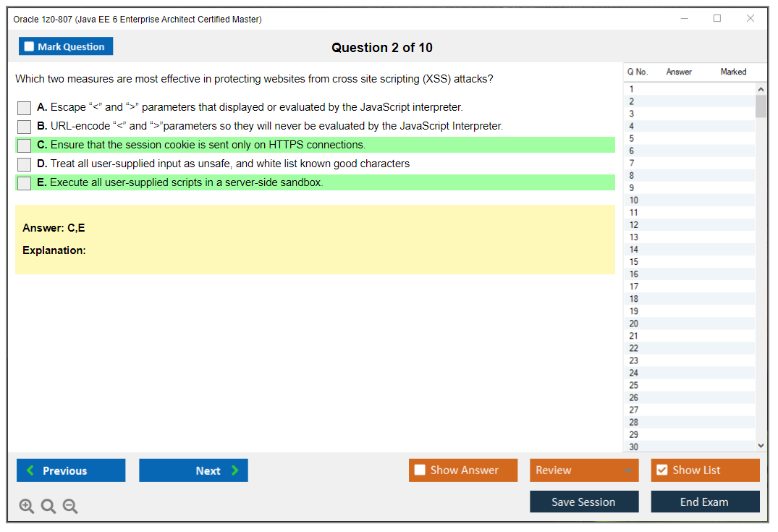Maximize the exam window
Screen dimensions: 778x532
click(x=717, y=19)
